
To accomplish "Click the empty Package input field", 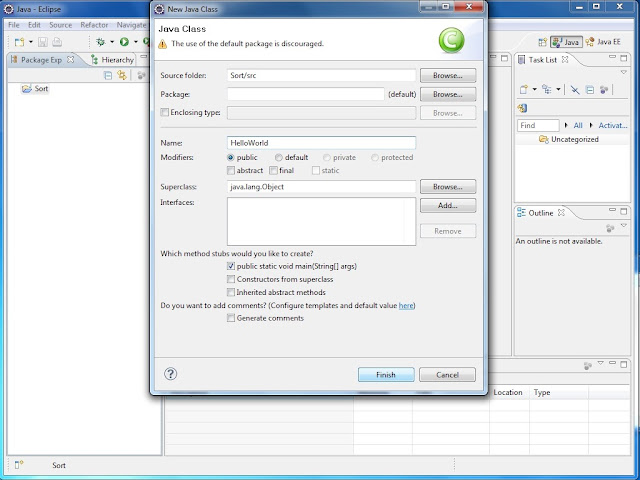I will point(306,94).
